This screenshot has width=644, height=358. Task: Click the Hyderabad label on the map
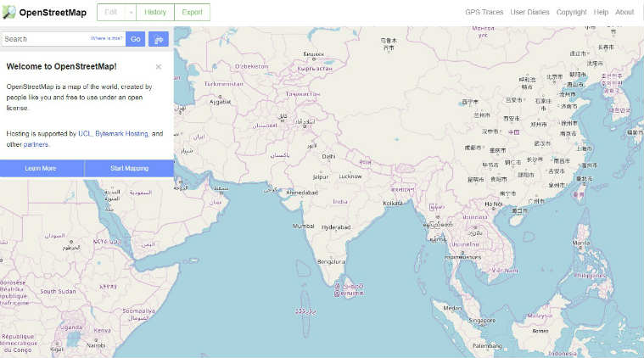click(x=336, y=227)
